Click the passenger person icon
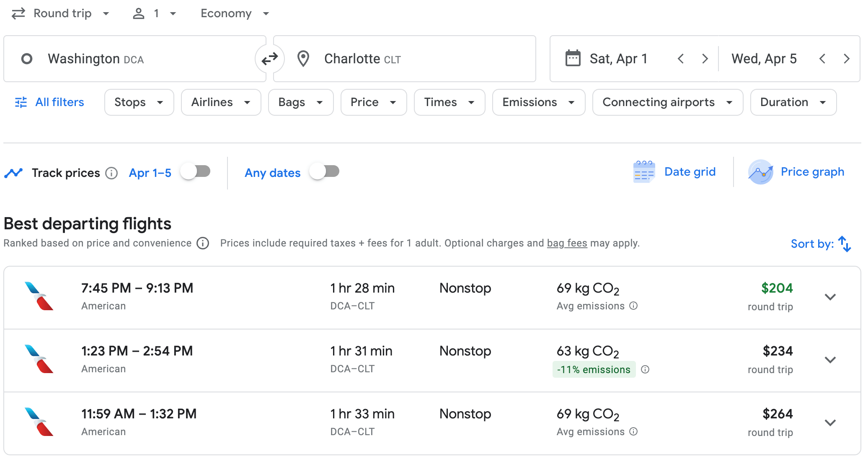The image size is (868, 467). (x=138, y=13)
